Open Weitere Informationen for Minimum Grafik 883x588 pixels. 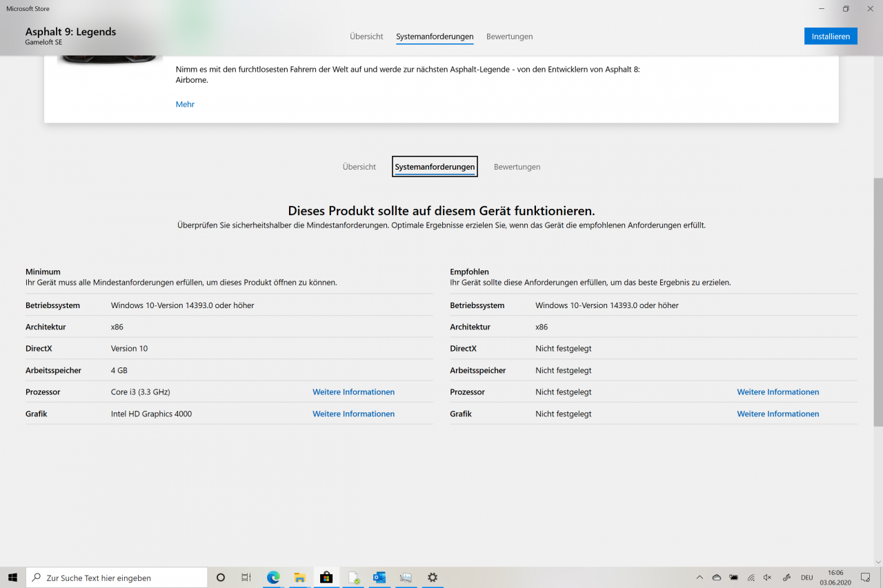click(x=354, y=414)
